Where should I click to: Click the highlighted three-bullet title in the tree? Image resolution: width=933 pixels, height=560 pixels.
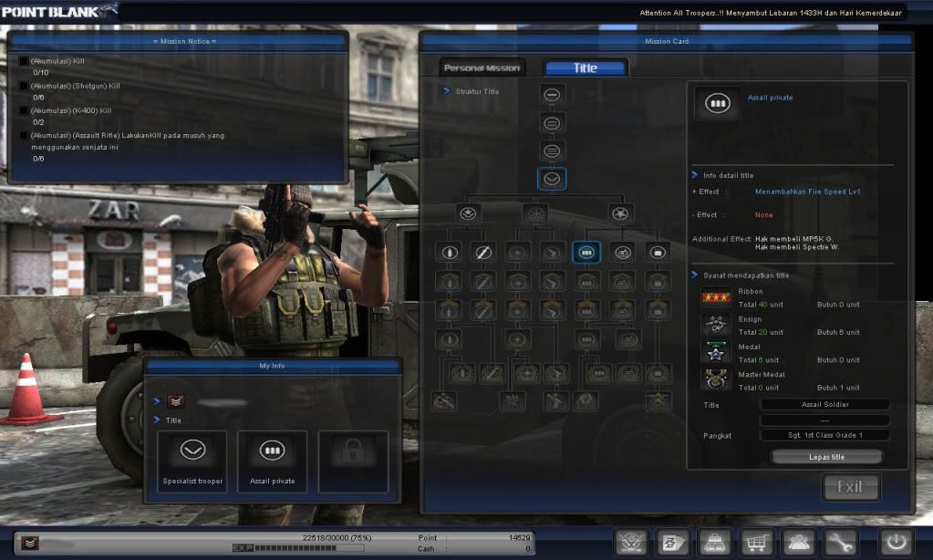pos(586,253)
